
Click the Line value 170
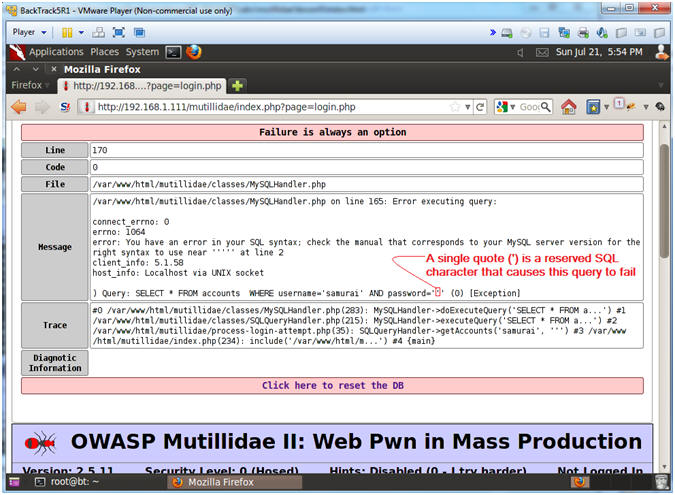100,150
